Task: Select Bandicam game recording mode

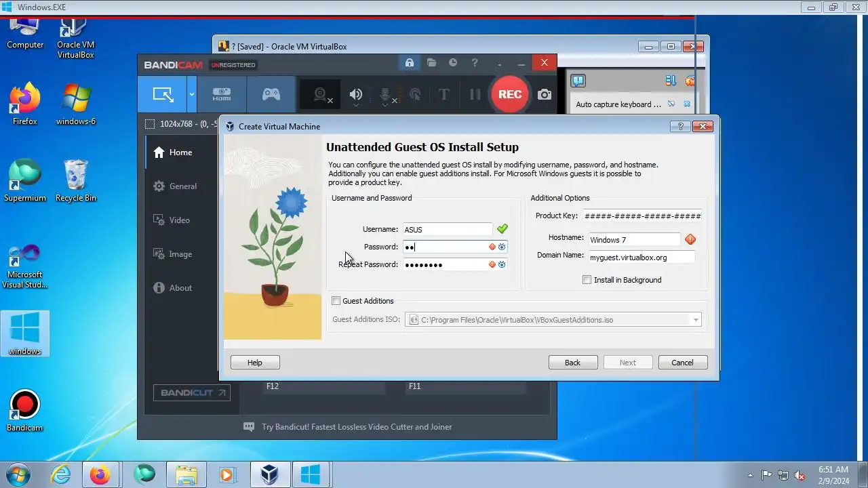Action: point(271,94)
